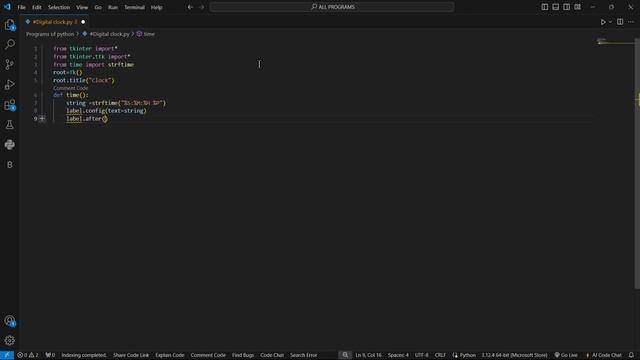The height and width of the screenshot is (360, 640).
Task: Open Customize Layout icon in title bar
Action: click(578, 7)
